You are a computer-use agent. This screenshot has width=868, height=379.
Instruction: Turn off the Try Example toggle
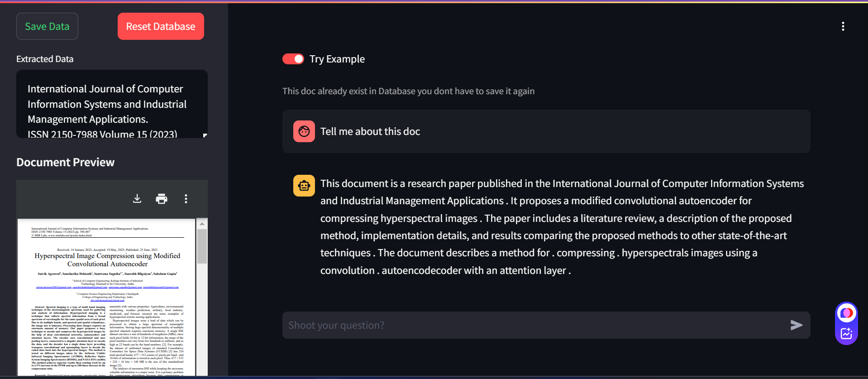[293, 59]
